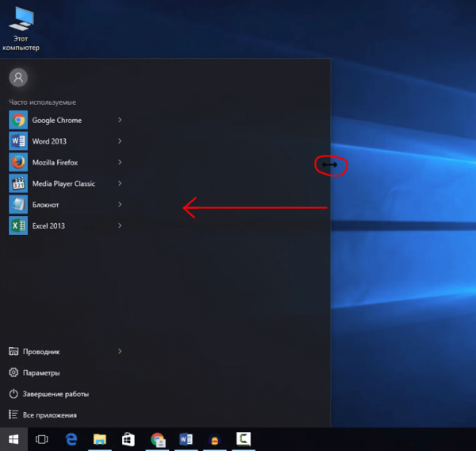Open Параметры settings entry
The width and height of the screenshot is (476, 451).
coord(41,372)
